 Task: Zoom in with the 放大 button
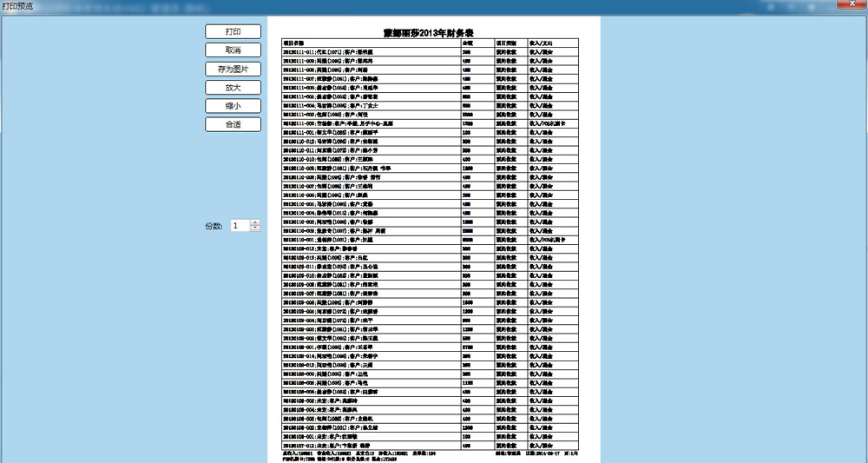233,88
